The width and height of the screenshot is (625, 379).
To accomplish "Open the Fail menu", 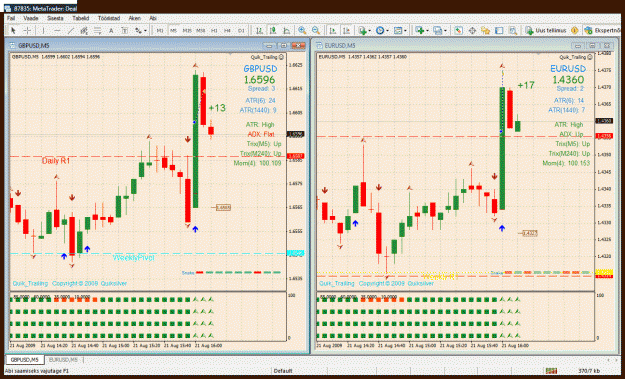I will point(11,18).
